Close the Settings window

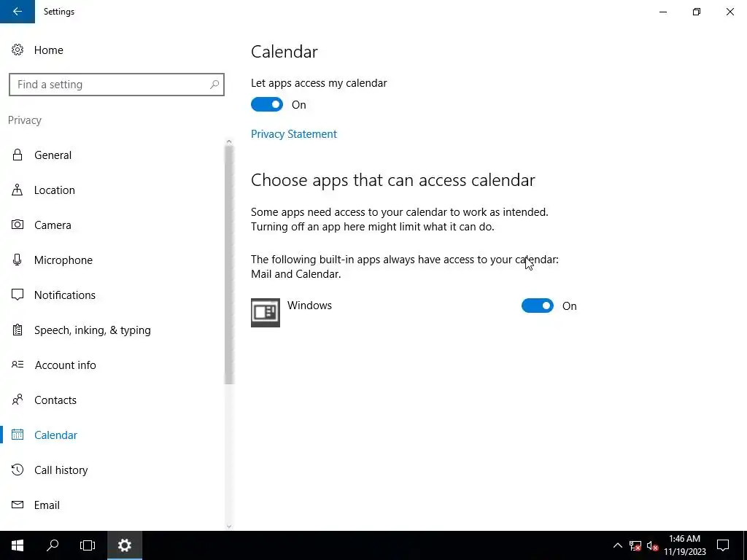[729, 12]
